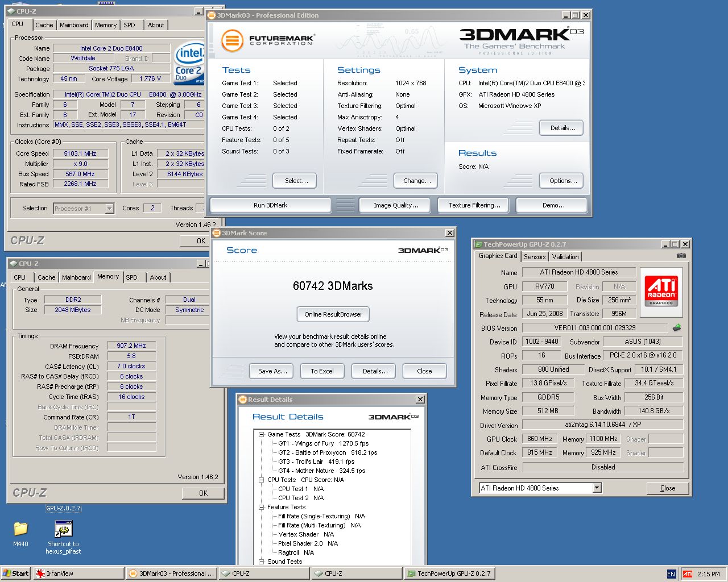
Task: Click the IrfanView taskbar button
Action: (x=78, y=573)
